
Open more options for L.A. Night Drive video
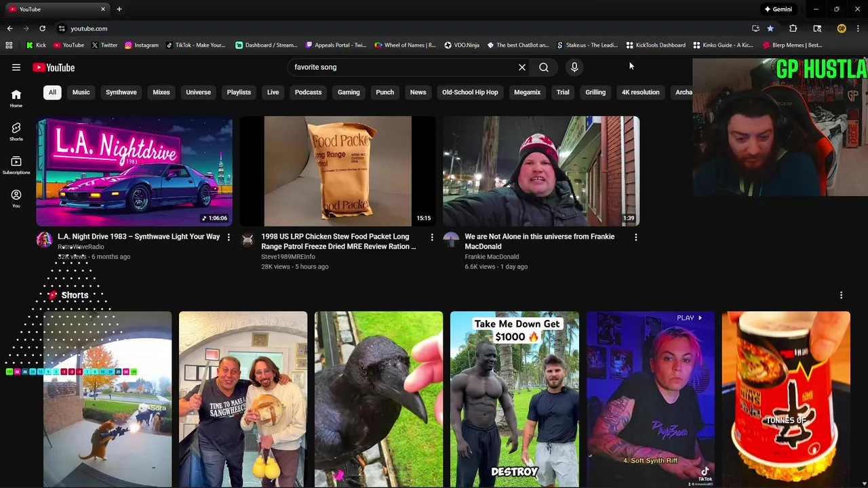click(229, 237)
